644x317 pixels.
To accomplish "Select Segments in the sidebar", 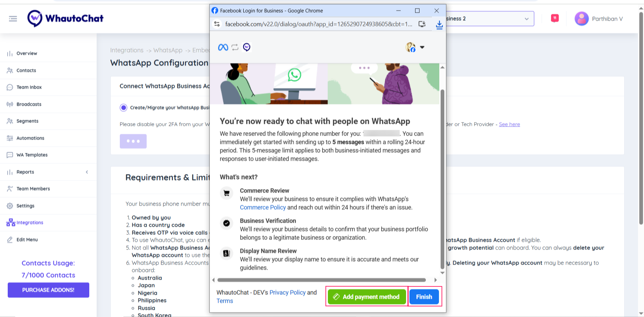I will (x=28, y=121).
